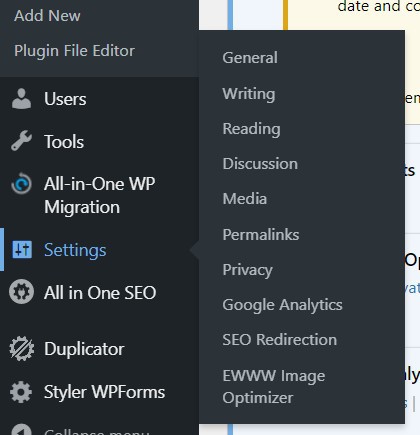Open Plugin File Editor
The image size is (420, 435).
[74, 51]
